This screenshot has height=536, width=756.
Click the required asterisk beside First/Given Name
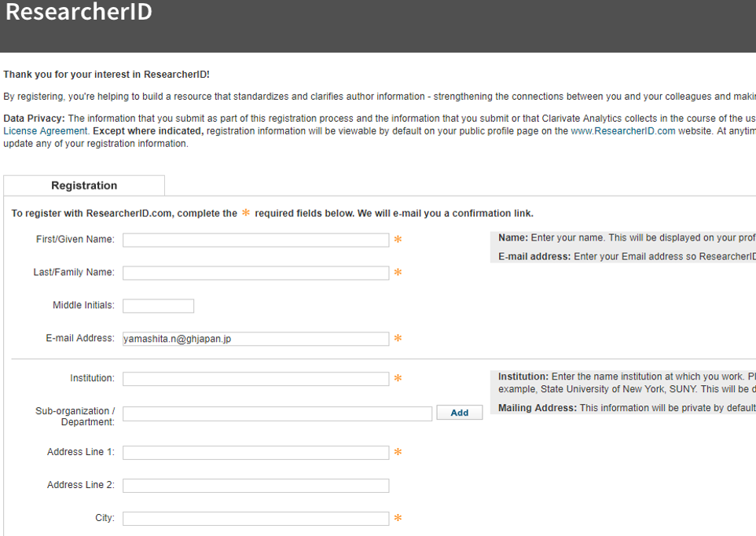click(x=398, y=240)
